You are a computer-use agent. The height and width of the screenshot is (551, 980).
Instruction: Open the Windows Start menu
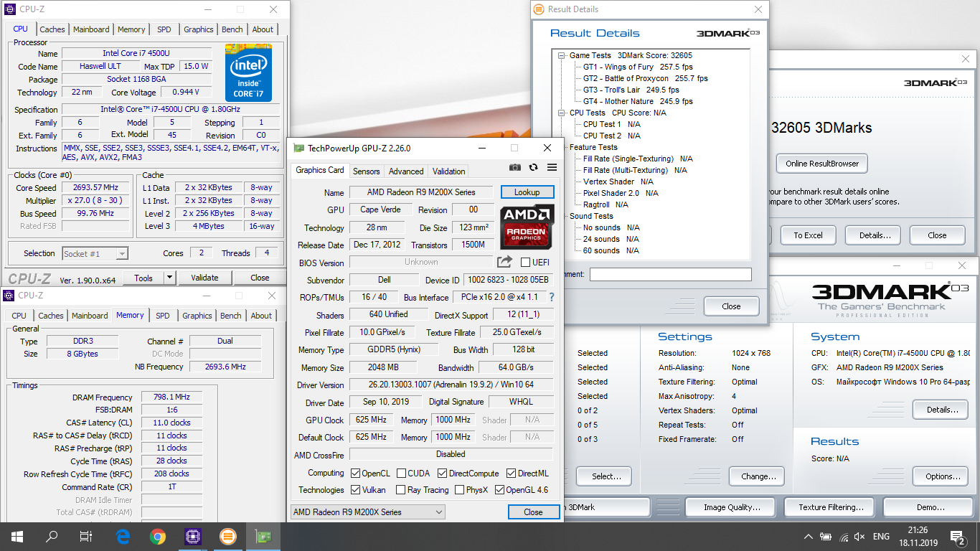[17, 537]
